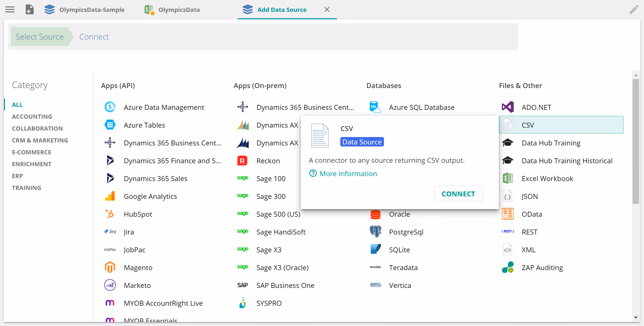Go to the Connect wizard step
Screen dimensions: 644x326
[x=94, y=37]
